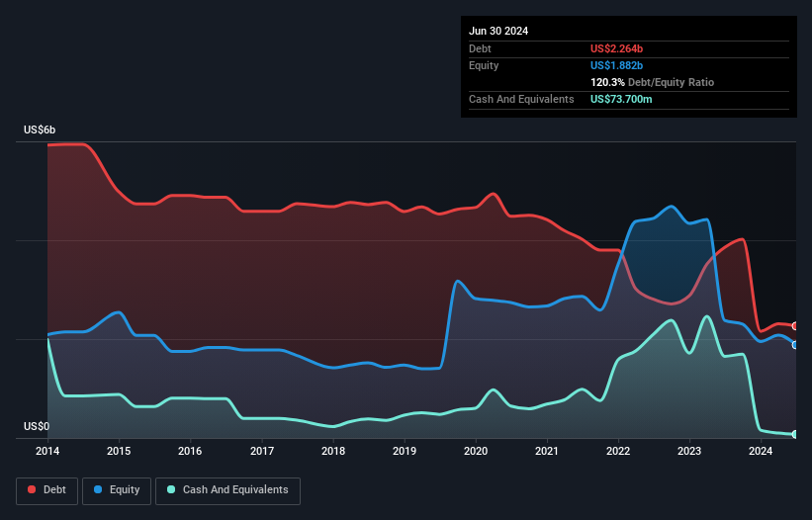Click Cash And Equivalents label in tooltip
The height and width of the screenshot is (520, 812).
click(x=521, y=99)
